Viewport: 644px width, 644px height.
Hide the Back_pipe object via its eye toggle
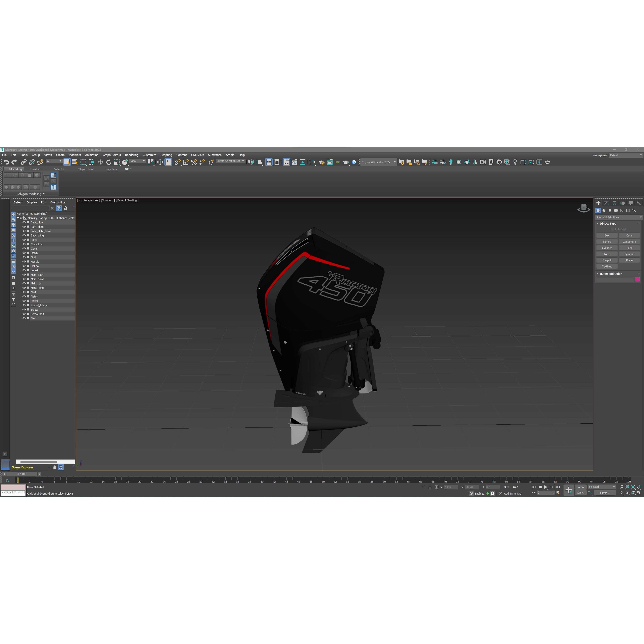click(x=24, y=222)
